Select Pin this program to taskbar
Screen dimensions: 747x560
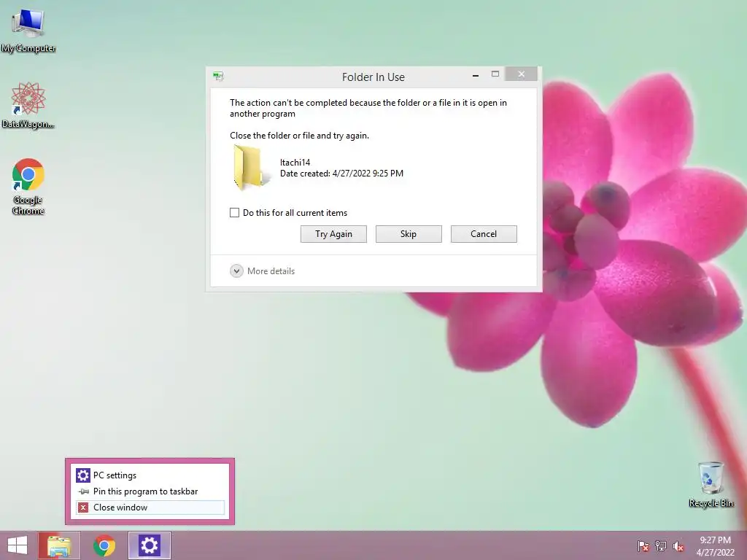(x=150, y=491)
